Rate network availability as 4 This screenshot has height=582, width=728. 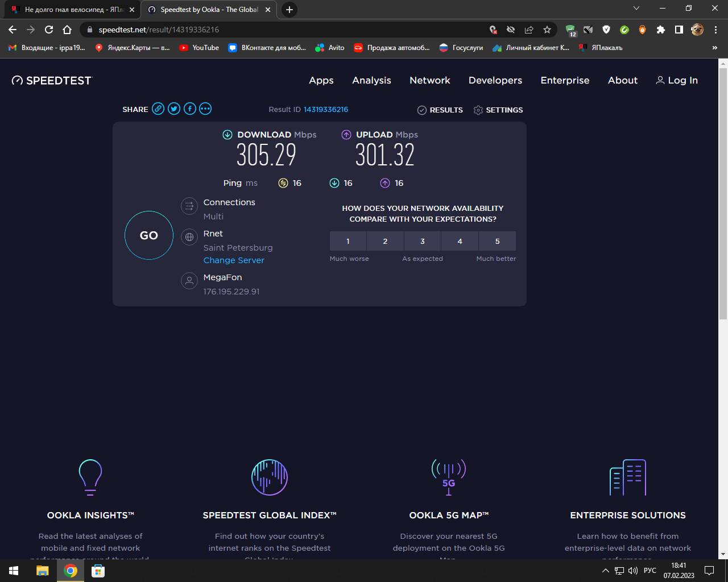pos(460,241)
